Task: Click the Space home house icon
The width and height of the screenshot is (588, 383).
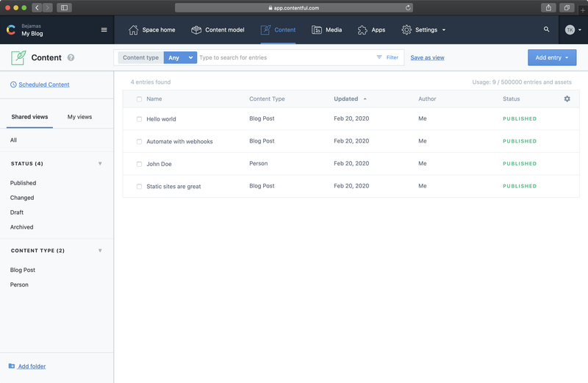Action: [x=133, y=30]
